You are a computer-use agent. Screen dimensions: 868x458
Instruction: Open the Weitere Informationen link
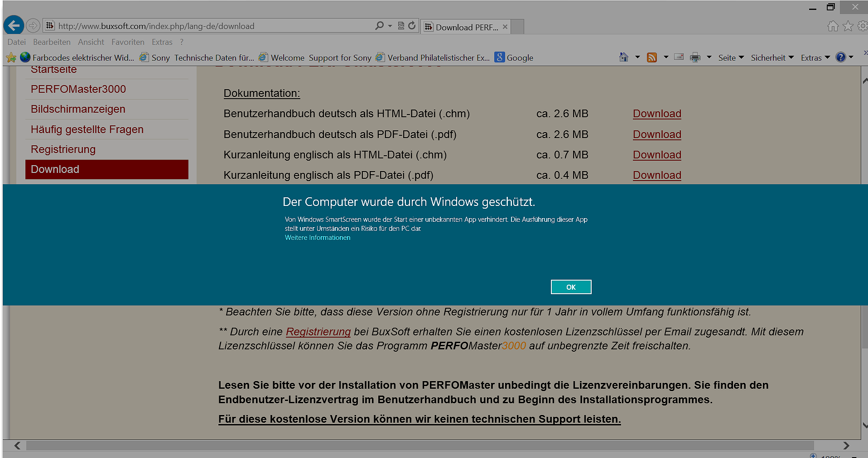317,238
